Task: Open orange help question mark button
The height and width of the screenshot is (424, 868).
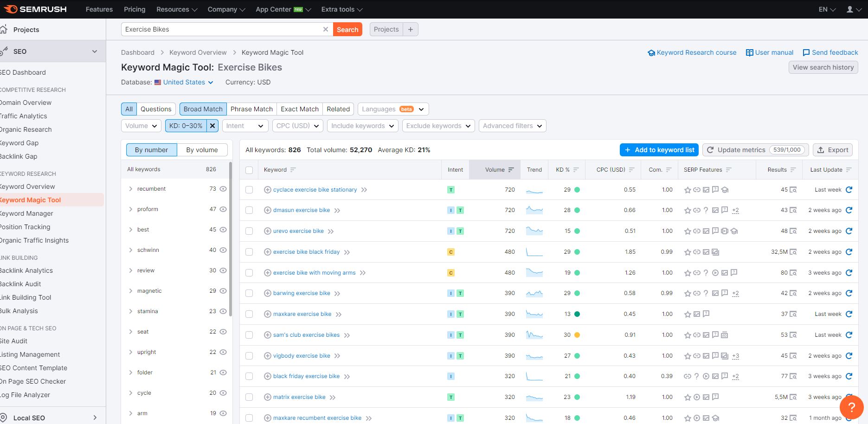Action: pos(851,407)
